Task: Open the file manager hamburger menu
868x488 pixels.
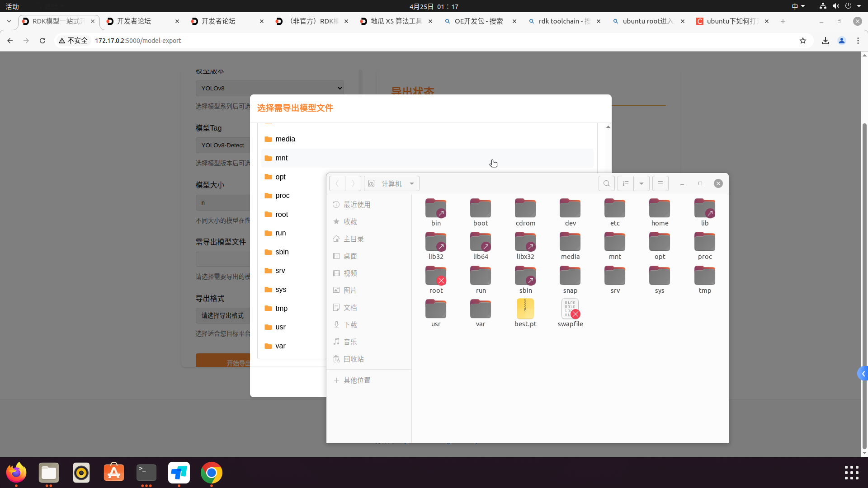Action: click(x=660, y=183)
